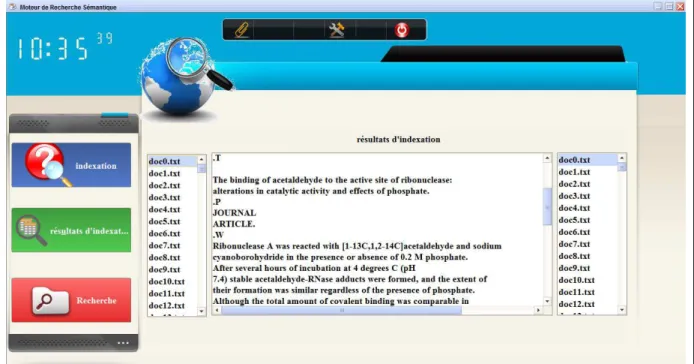
Task: Click the line starting 'Ribonuclease A was reacted'
Action: [357, 246]
